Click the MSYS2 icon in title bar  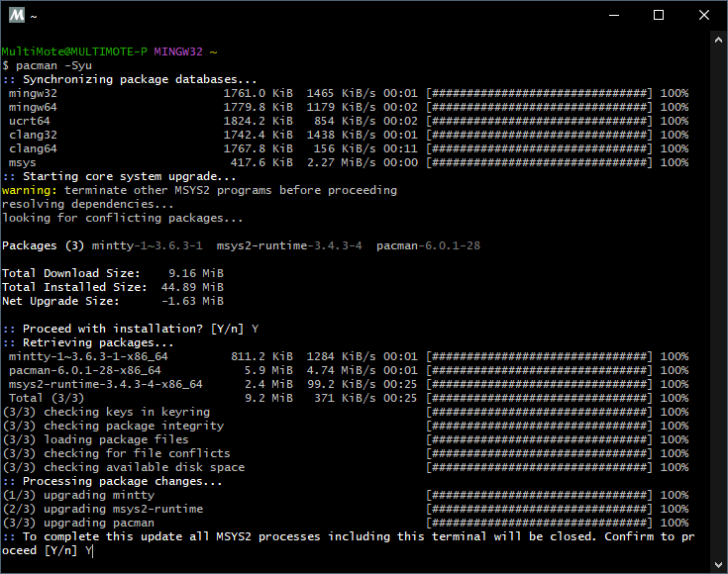point(14,15)
